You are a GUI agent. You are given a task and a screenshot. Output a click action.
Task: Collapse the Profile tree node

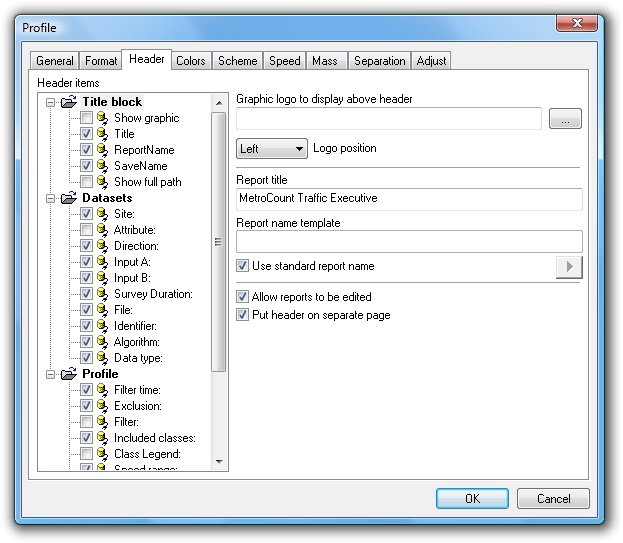50,374
